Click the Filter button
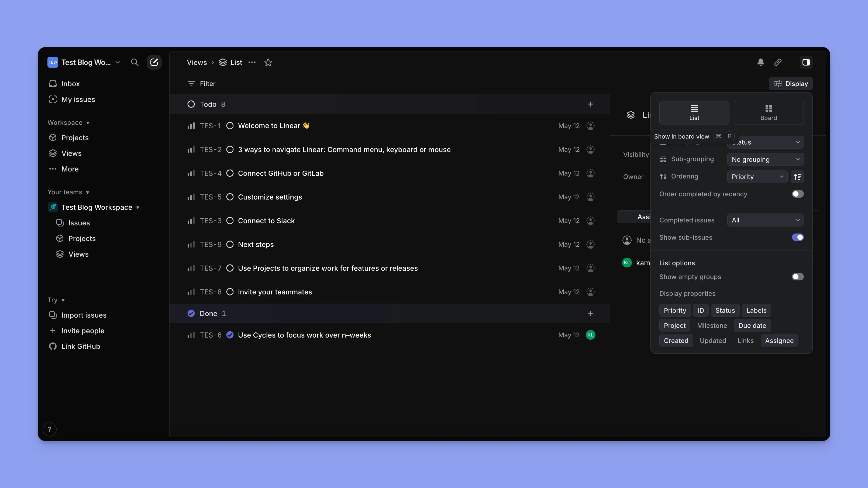Image resolution: width=868 pixels, height=488 pixels. 201,84
